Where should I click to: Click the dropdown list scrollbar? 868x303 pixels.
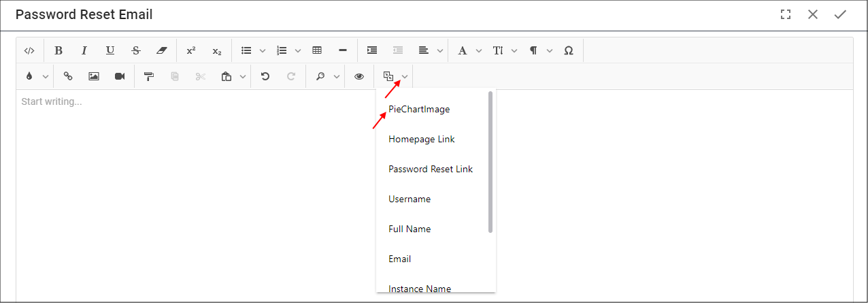(x=490, y=162)
